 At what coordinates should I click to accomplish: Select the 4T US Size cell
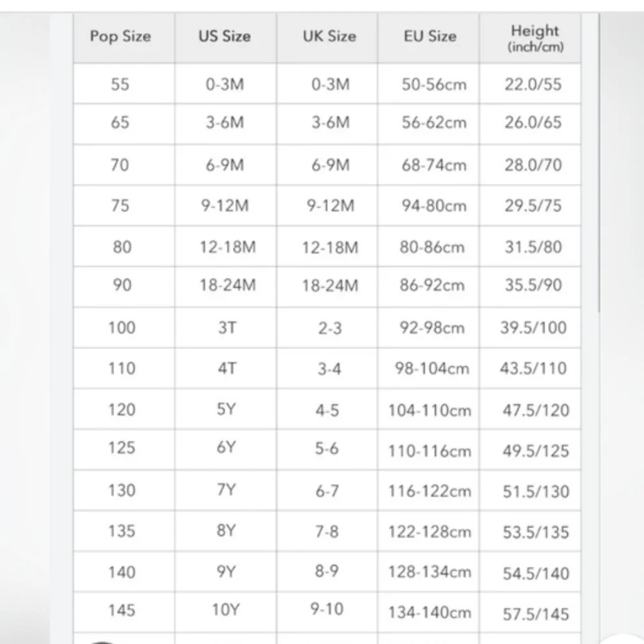226,368
